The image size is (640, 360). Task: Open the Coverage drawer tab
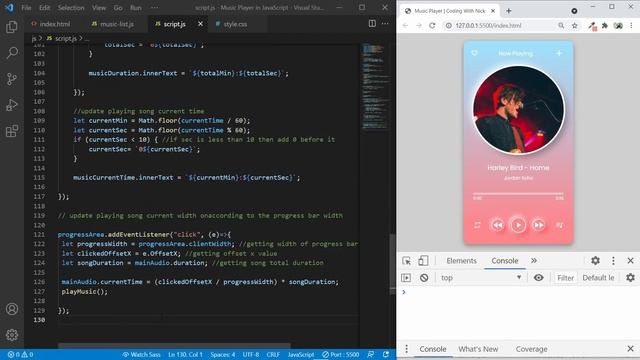(x=531, y=349)
